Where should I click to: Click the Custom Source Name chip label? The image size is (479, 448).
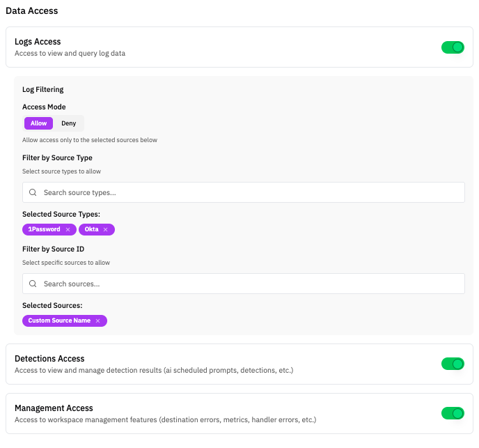pyautogui.click(x=58, y=320)
